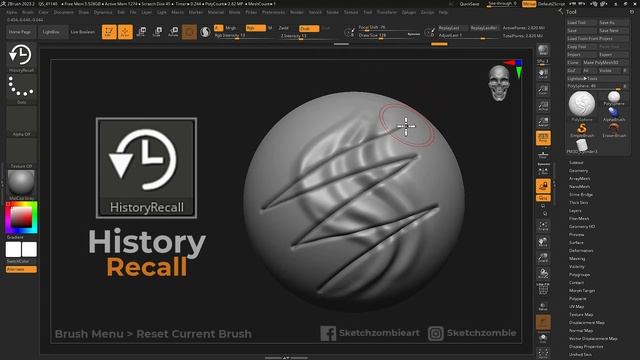The image size is (640, 360).
Task: Open the Alpha Off selector
Action: (x=21, y=121)
